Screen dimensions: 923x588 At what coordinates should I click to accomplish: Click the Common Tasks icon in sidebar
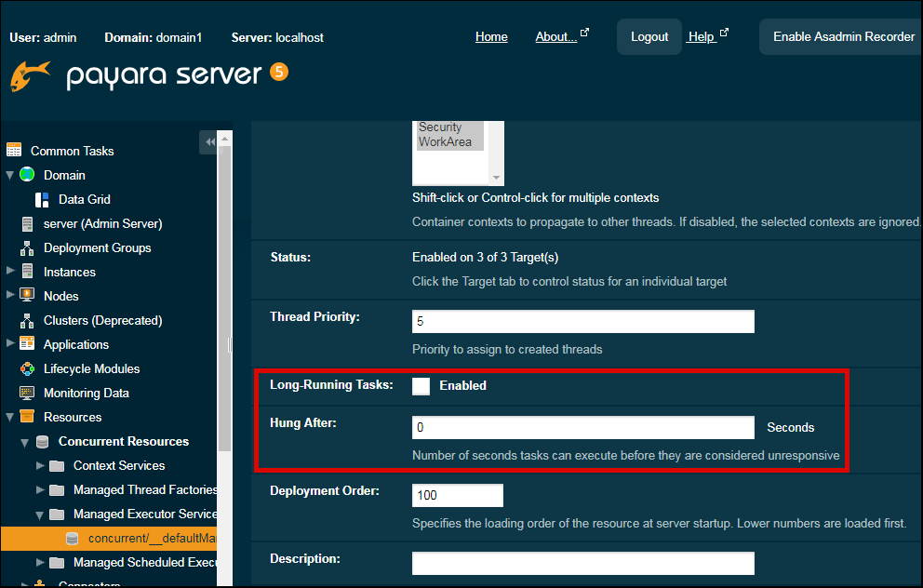(14, 151)
